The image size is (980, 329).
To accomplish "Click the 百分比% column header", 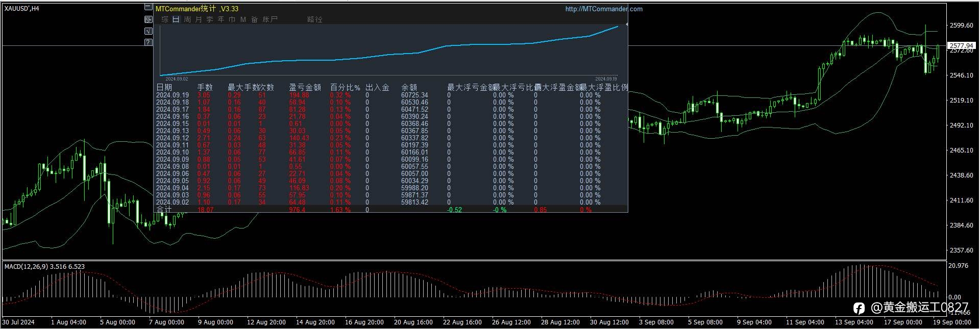I will point(345,88).
